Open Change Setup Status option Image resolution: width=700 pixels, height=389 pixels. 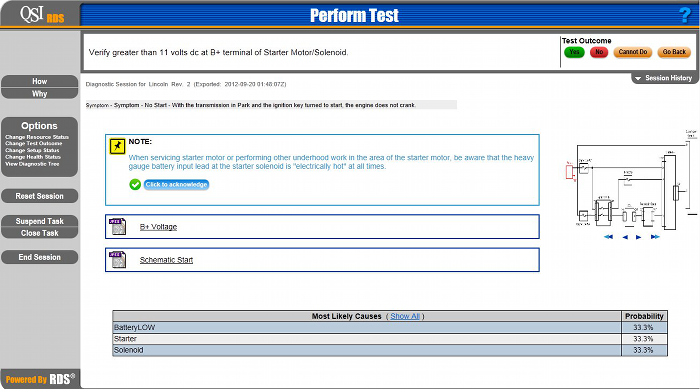point(32,151)
